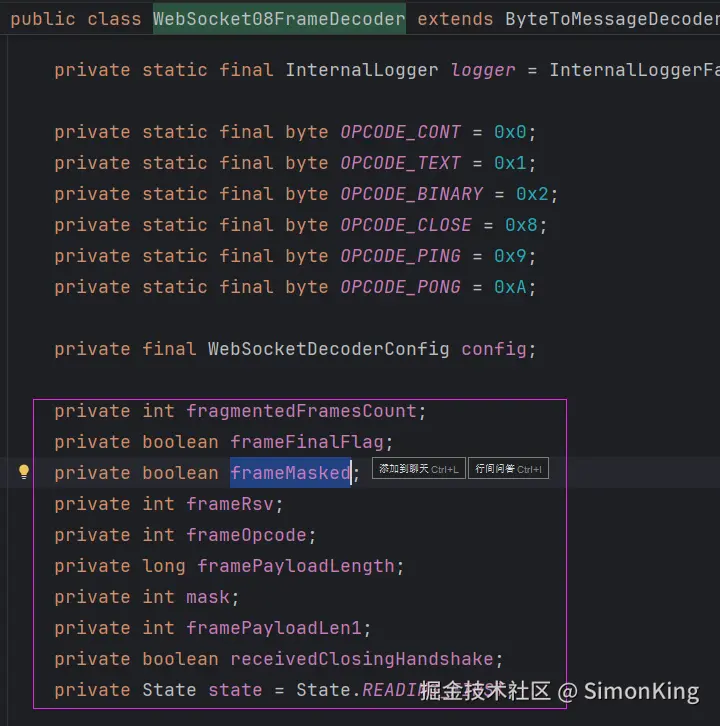Click the selected frameMasked variable
720x726 pixels.
(x=290, y=473)
